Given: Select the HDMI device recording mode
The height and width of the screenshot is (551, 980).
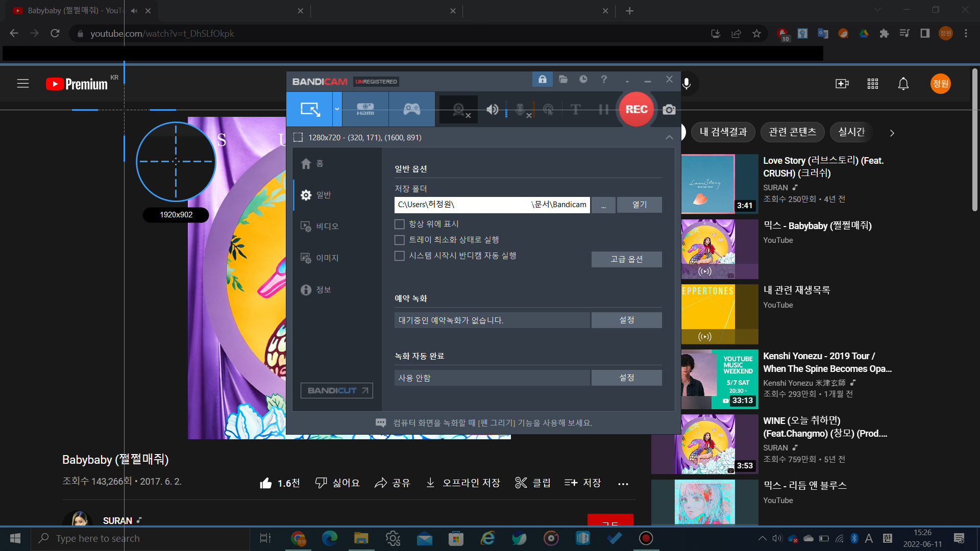Looking at the screenshot, I should pyautogui.click(x=365, y=109).
